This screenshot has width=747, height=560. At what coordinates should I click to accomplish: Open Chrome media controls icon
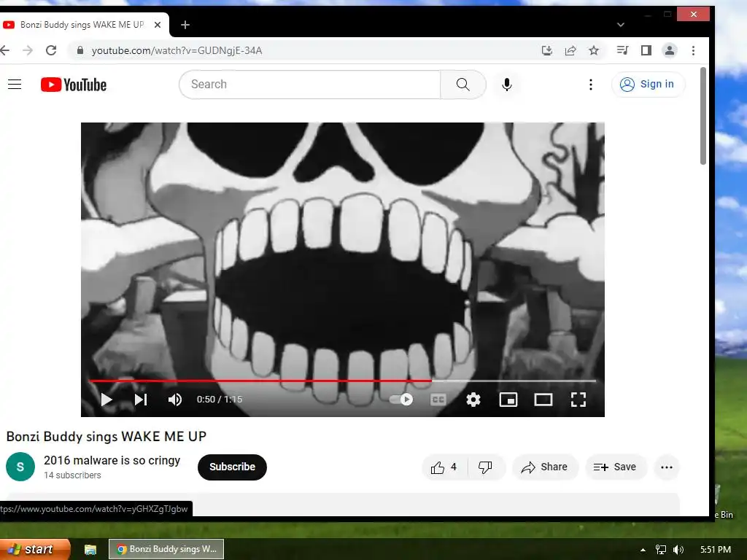coord(622,50)
